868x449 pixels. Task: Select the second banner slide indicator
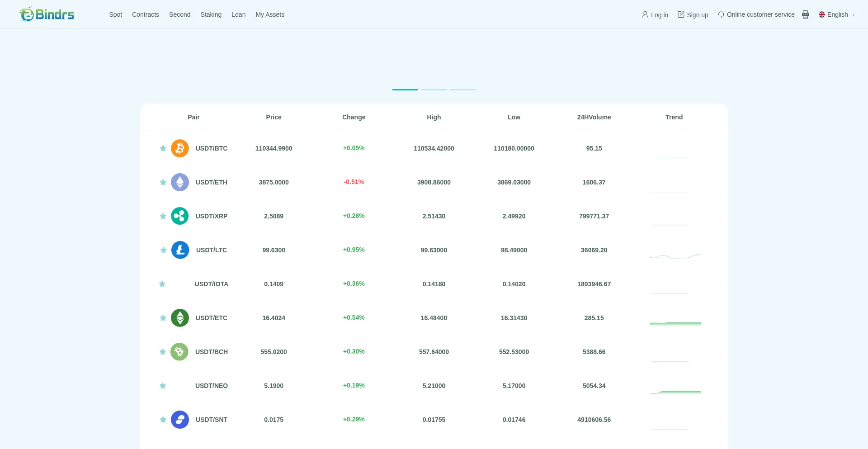point(434,90)
